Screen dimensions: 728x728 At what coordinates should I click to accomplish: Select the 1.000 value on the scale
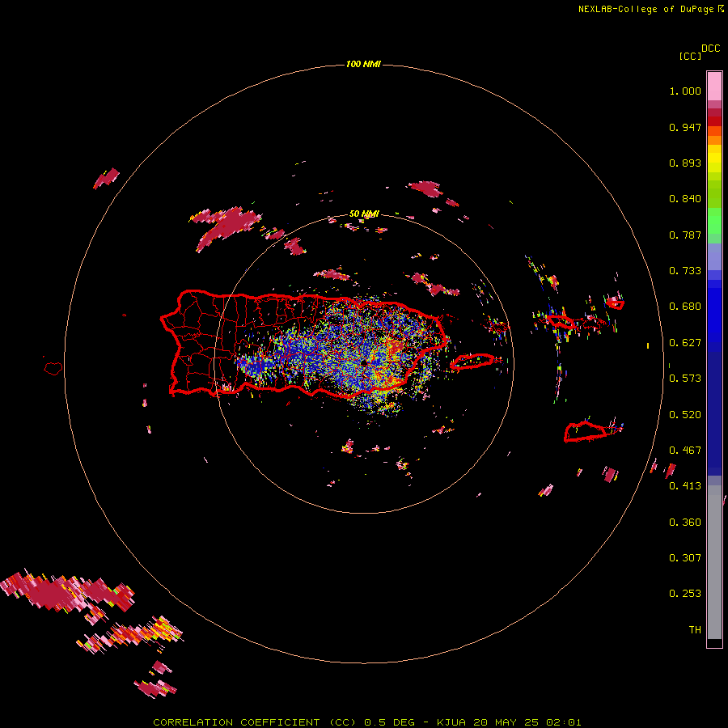685,91
